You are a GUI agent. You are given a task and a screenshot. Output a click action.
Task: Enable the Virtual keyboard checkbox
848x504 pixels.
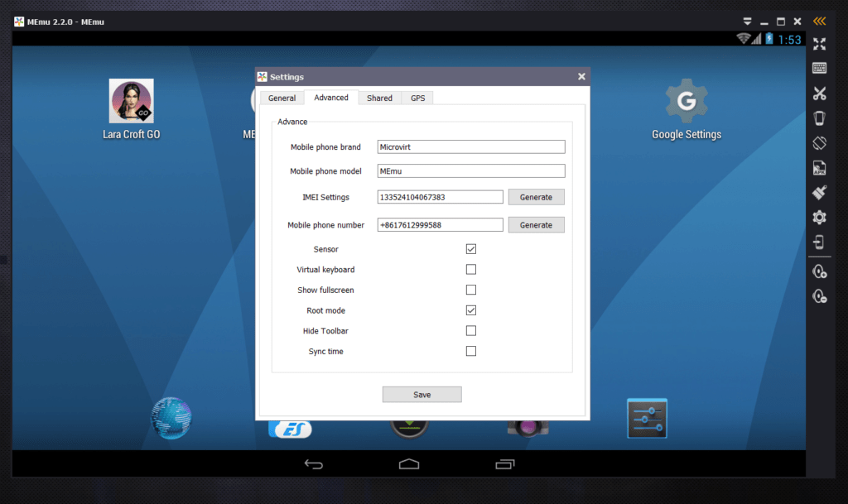471,270
